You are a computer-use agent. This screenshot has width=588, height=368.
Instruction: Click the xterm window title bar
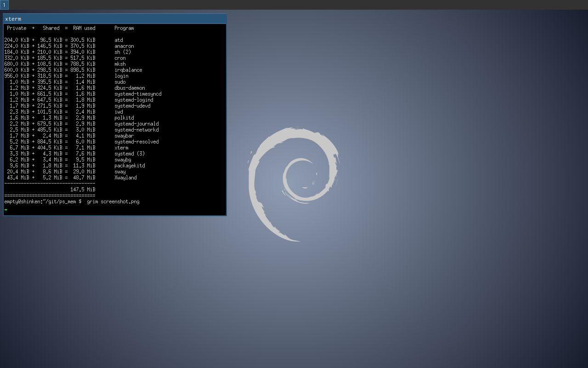coord(115,19)
